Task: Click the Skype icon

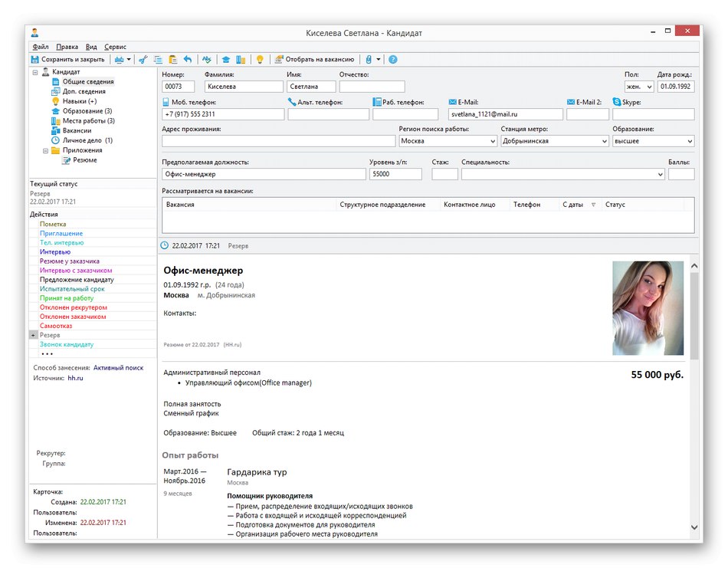Action: coord(617,102)
